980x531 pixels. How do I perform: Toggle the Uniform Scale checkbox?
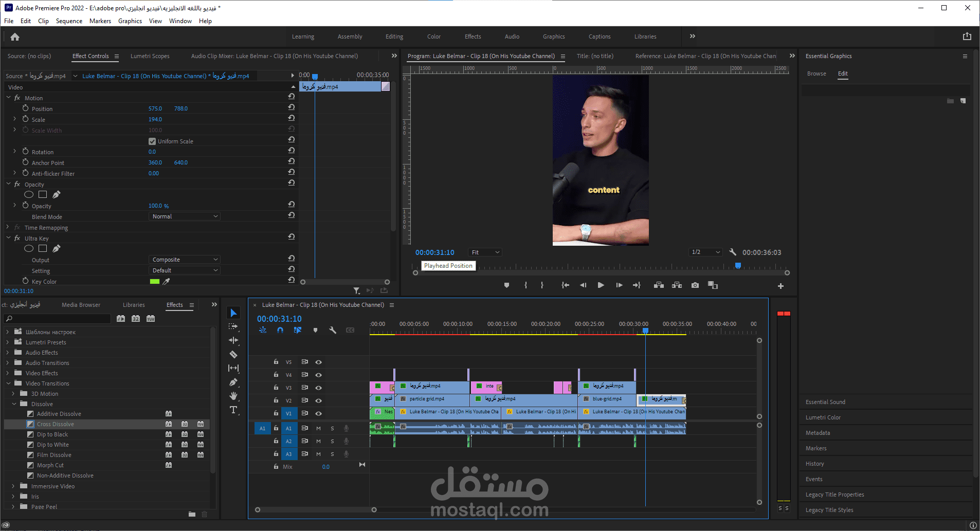(x=152, y=141)
